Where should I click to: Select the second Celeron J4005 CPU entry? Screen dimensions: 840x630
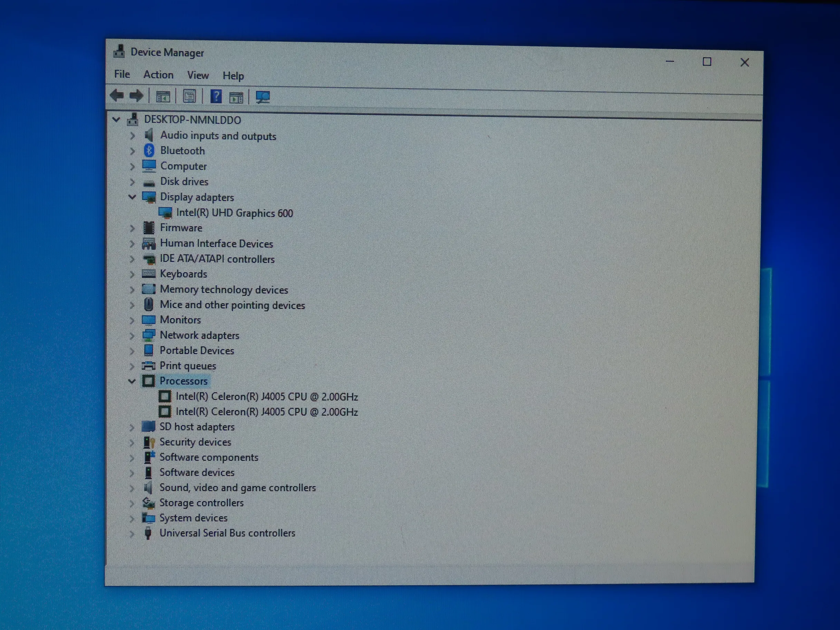coord(267,412)
